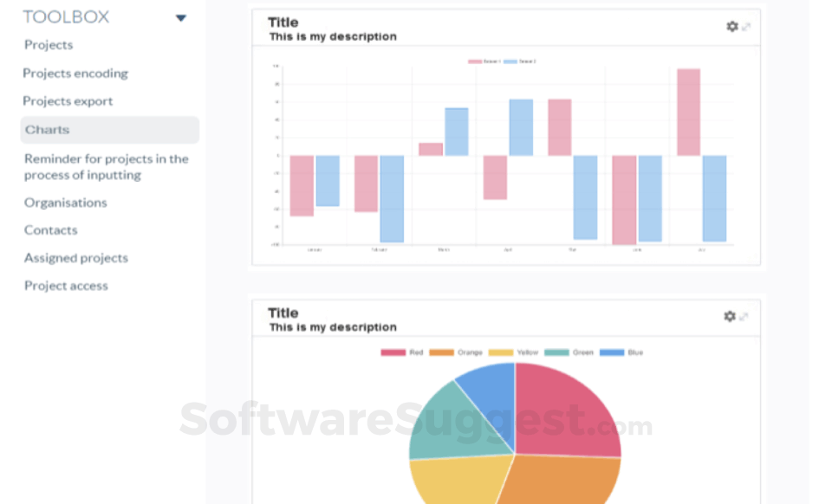Open Project access settings
Screen dimensions: 832x504
point(66,286)
